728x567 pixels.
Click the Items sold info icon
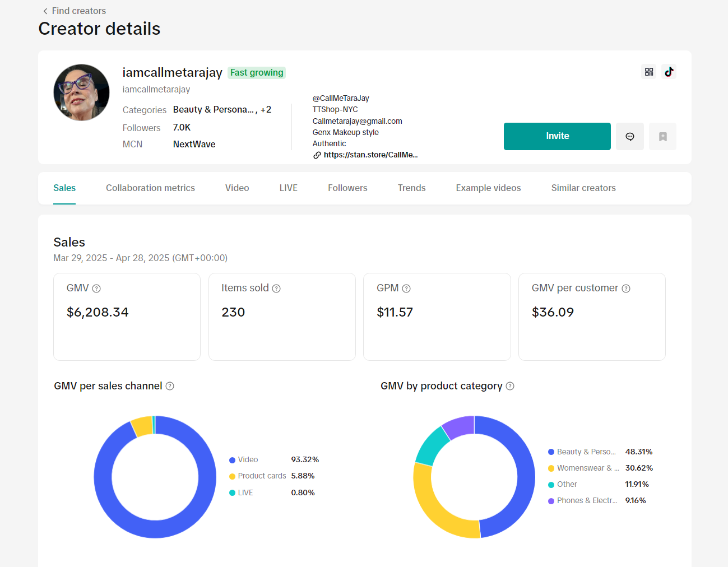pyautogui.click(x=276, y=289)
